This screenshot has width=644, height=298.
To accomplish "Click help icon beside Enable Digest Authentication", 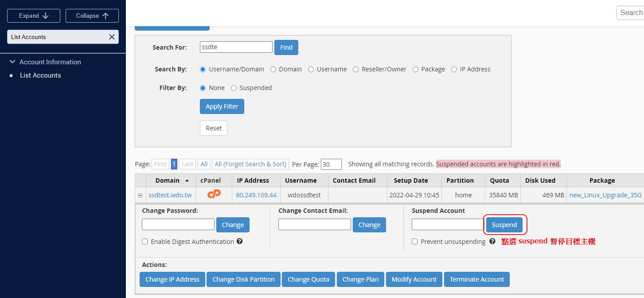I will tap(240, 241).
